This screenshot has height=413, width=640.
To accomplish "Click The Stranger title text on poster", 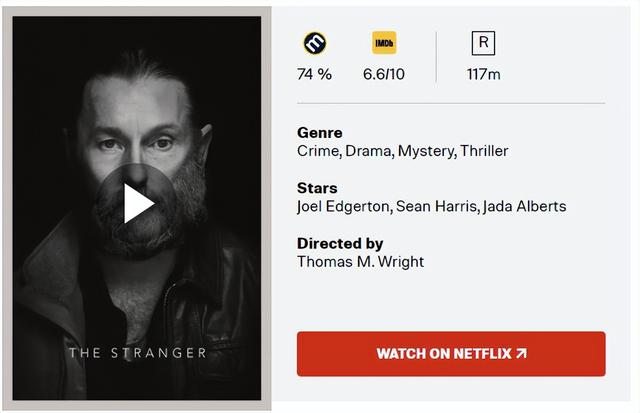I will [138, 353].
